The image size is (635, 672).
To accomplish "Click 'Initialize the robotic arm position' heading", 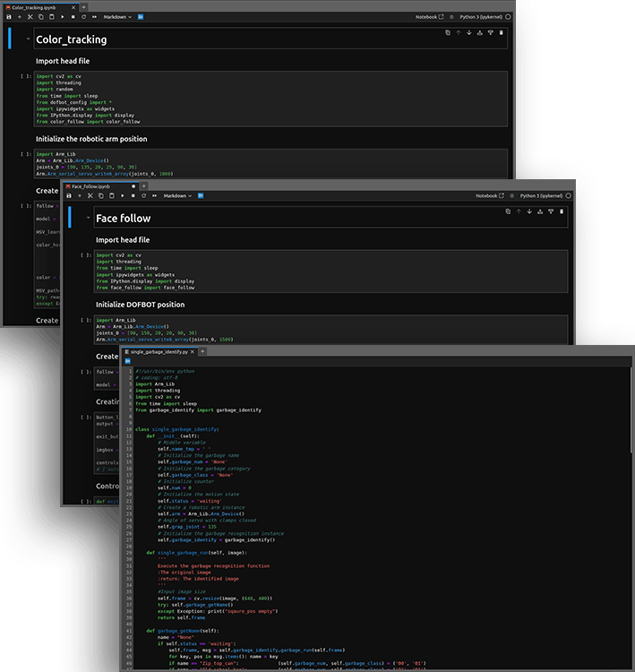I will (x=91, y=139).
